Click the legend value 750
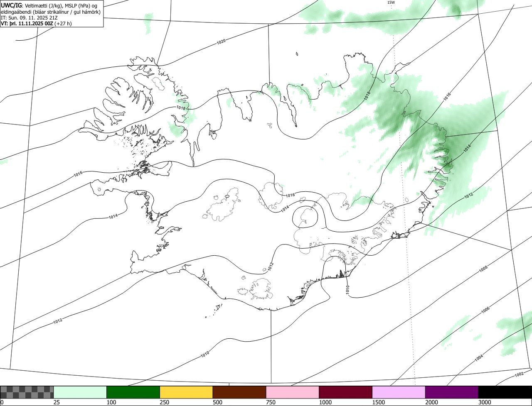The width and height of the screenshot is (532, 406). click(271, 402)
